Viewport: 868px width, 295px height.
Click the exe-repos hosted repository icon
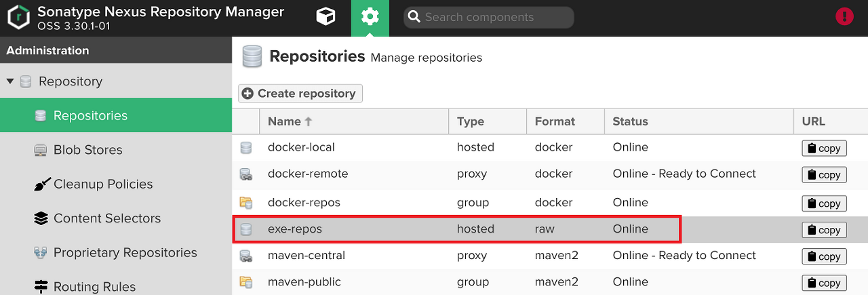pos(245,230)
